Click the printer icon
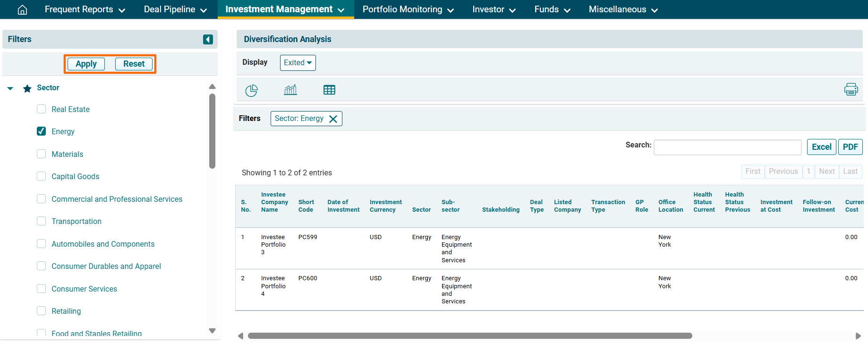This screenshot has width=868, height=353. 851,89
